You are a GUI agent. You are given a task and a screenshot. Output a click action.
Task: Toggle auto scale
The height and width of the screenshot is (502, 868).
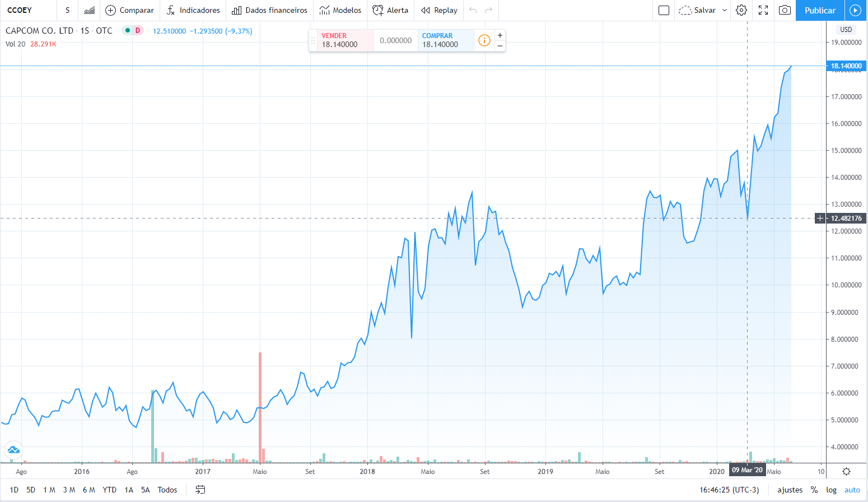pos(852,490)
